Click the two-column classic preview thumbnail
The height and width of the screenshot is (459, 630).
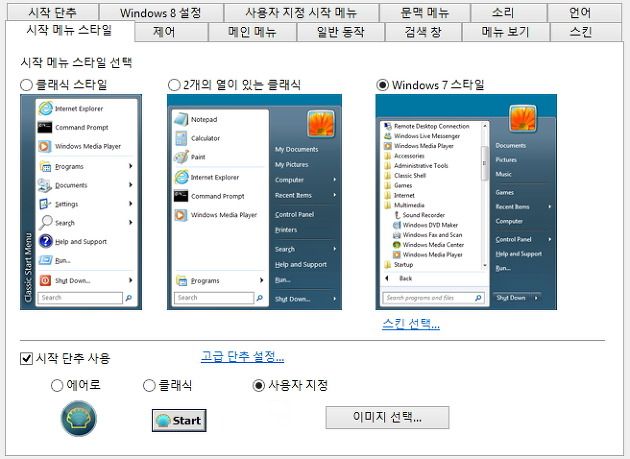[x=254, y=202]
